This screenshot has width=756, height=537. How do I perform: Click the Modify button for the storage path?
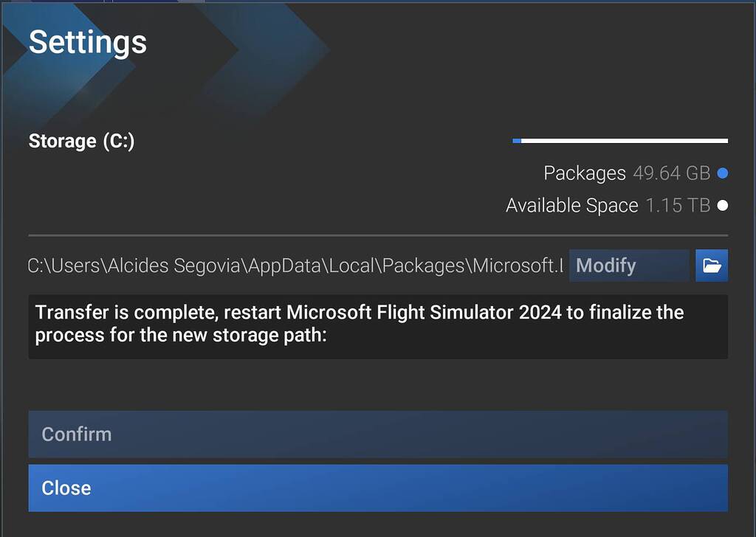pyautogui.click(x=628, y=266)
